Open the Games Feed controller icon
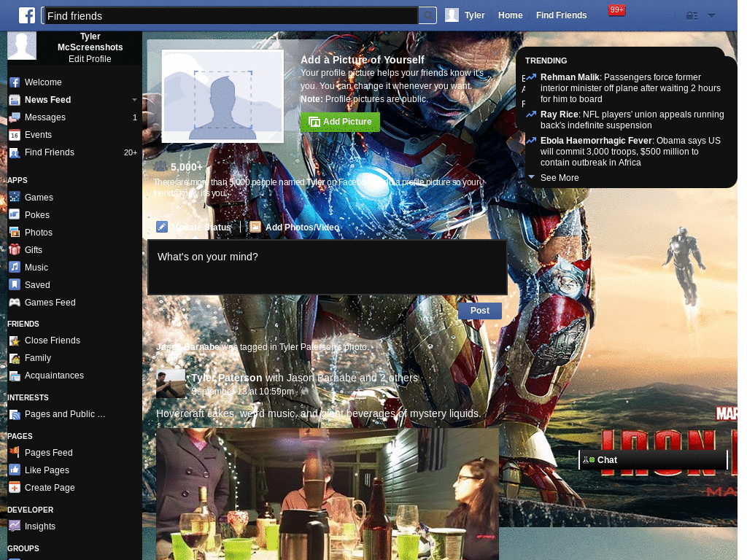747x560 pixels. [15, 303]
